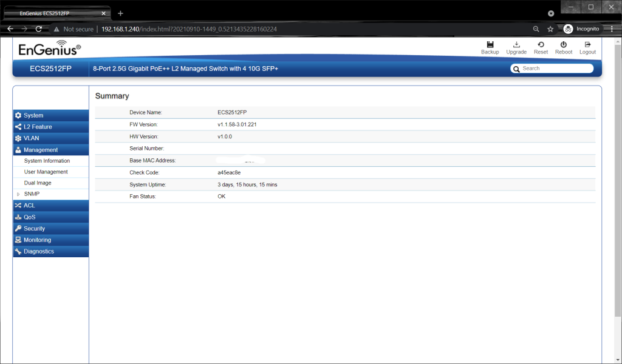
Task: Click the browser address bar URL
Action: point(189,29)
